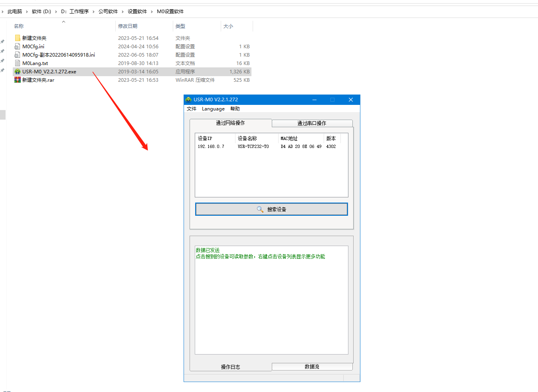
Task: Open the Language menu
Action: pos(213,109)
